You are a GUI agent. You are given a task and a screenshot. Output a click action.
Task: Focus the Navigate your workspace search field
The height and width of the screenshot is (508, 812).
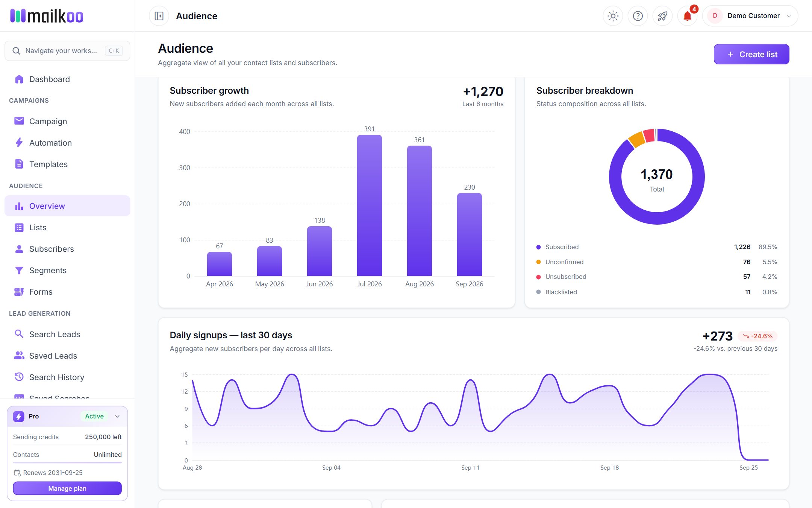[67, 51]
